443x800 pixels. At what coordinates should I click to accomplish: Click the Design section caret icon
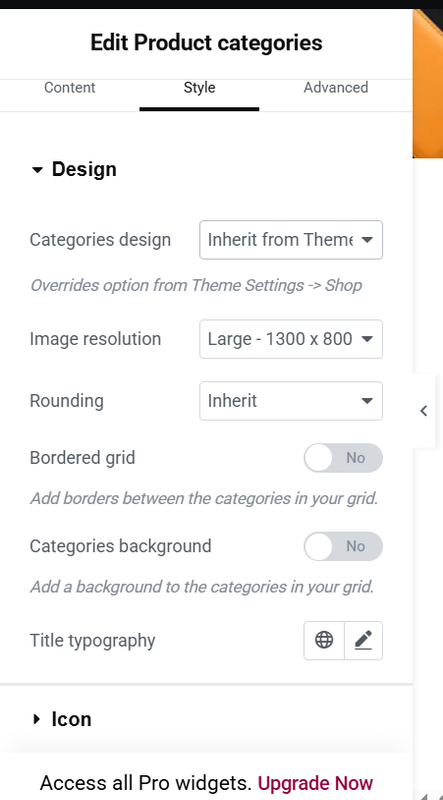pyautogui.click(x=37, y=170)
